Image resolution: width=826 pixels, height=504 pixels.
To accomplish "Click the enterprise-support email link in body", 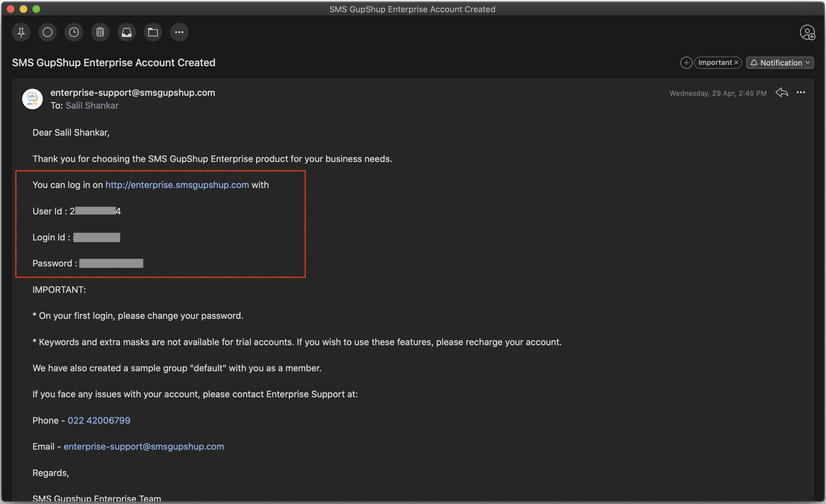I will (x=144, y=447).
